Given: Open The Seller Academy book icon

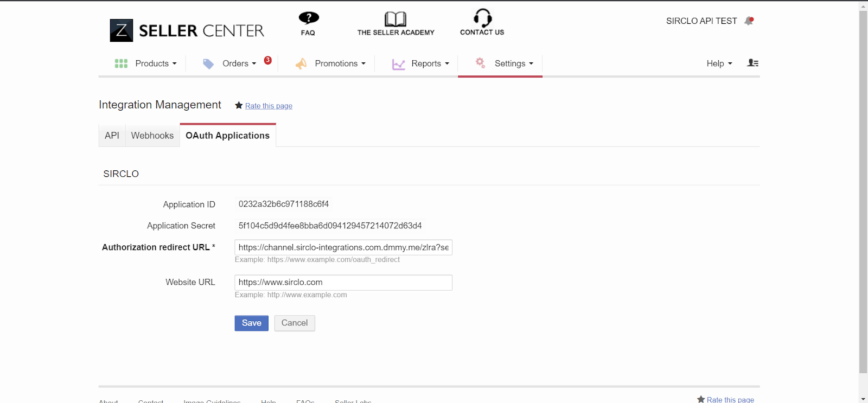Looking at the screenshot, I should (395, 19).
